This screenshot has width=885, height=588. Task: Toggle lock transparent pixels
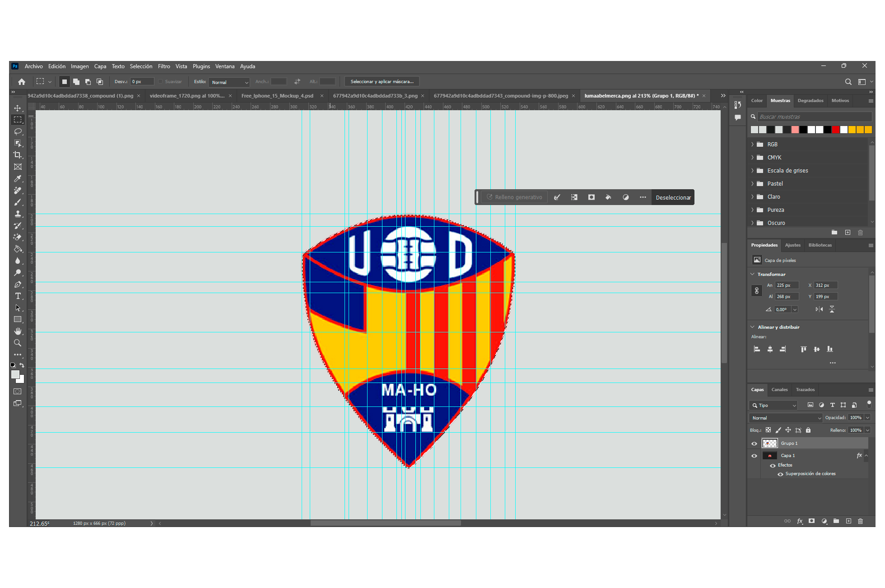click(x=768, y=430)
